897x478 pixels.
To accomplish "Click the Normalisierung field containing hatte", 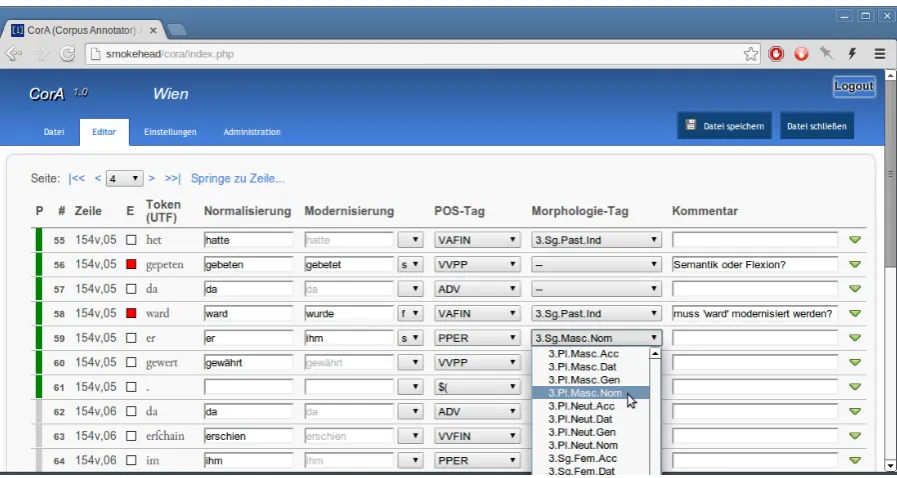I will (x=248, y=240).
